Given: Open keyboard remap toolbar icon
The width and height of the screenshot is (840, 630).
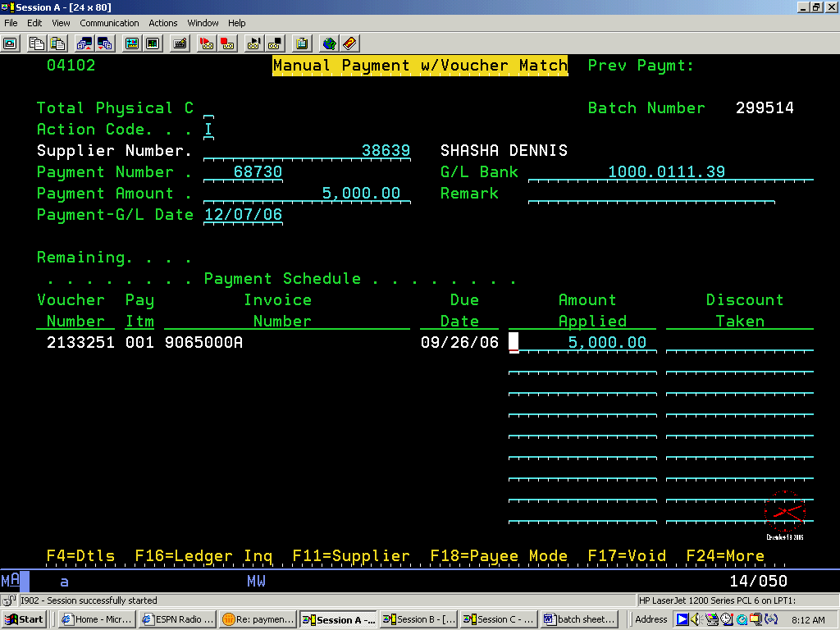Looking at the screenshot, I should [180, 43].
